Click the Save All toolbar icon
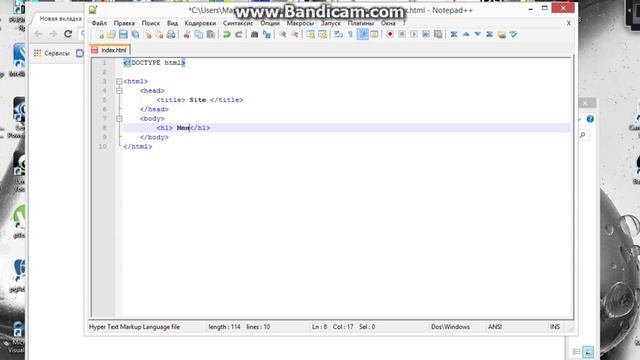The image size is (640, 360). click(135, 35)
